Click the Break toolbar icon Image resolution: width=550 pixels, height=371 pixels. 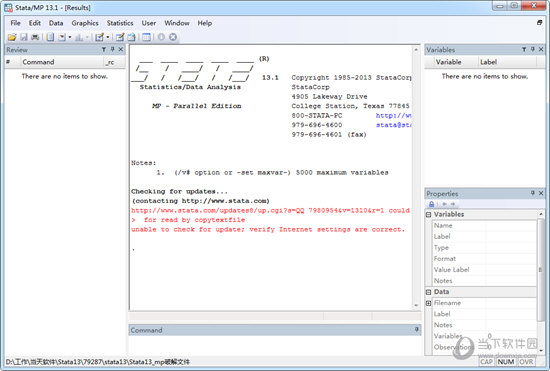click(173, 37)
